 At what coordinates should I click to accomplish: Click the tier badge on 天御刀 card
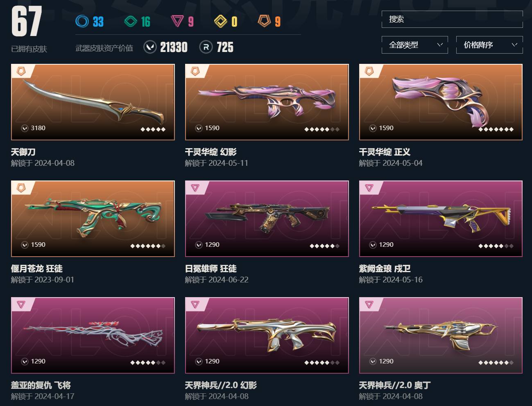click(x=21, y=71)
